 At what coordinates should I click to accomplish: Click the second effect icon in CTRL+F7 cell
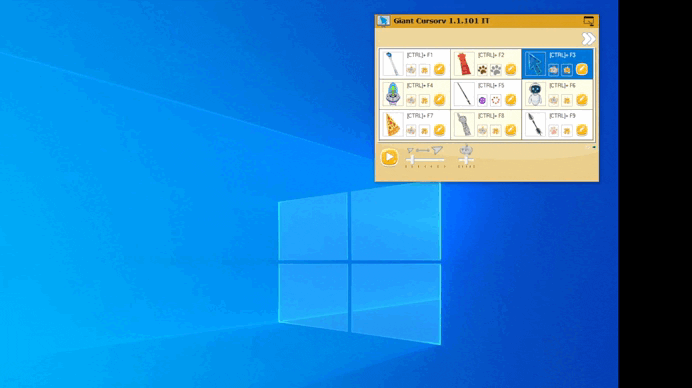point(424,130)
